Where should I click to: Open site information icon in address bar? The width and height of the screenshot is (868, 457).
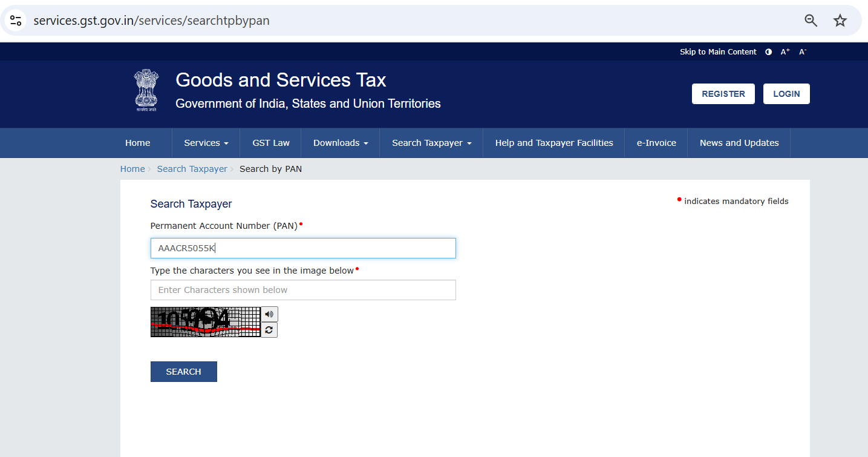(x=16, y=21)
